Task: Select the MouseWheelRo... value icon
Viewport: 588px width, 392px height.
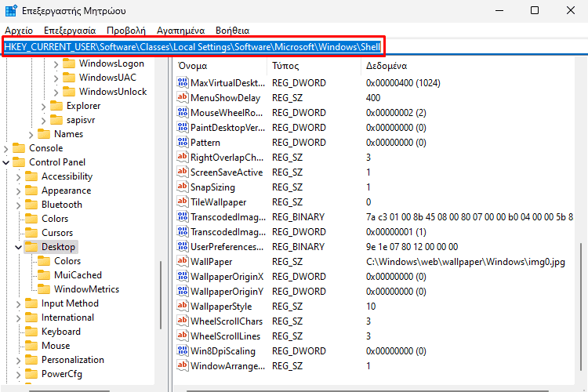Action: coord(183,113)
